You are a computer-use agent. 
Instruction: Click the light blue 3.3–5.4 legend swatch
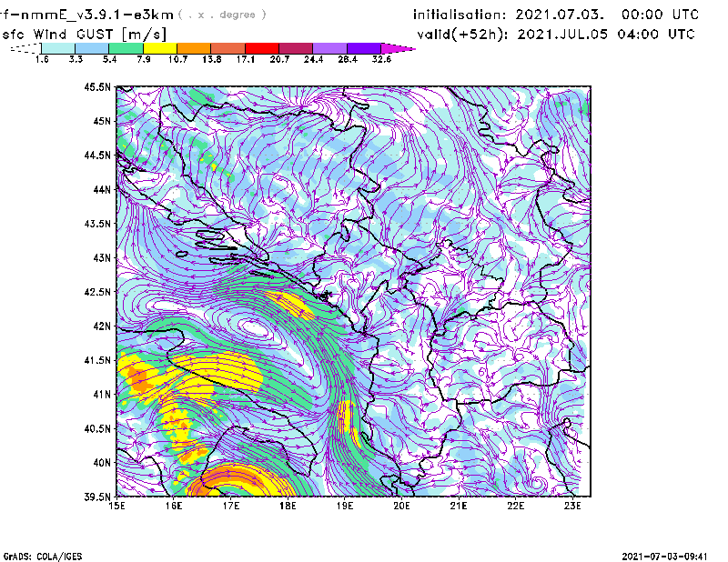(92, 48)
